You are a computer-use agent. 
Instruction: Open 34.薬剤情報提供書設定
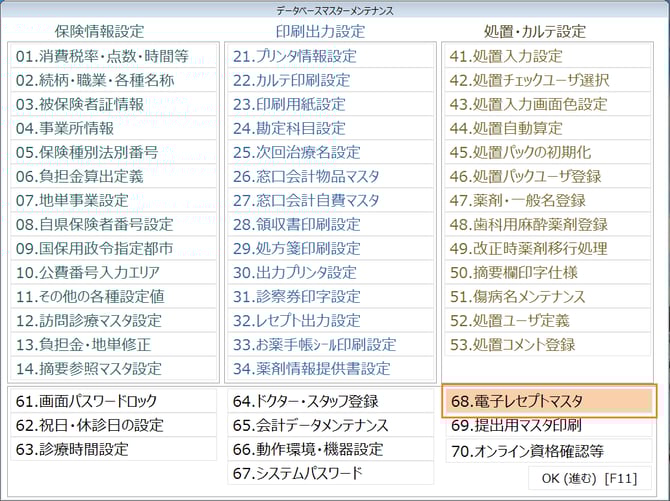(330, 368)
